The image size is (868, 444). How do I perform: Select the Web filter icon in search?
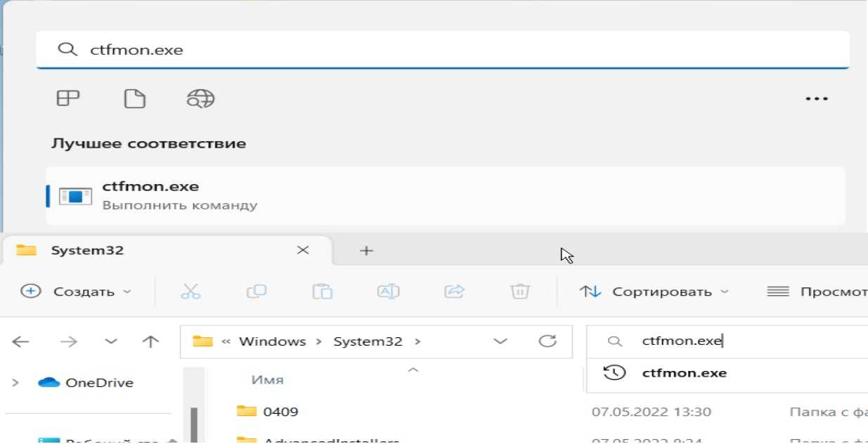(200, 98)
